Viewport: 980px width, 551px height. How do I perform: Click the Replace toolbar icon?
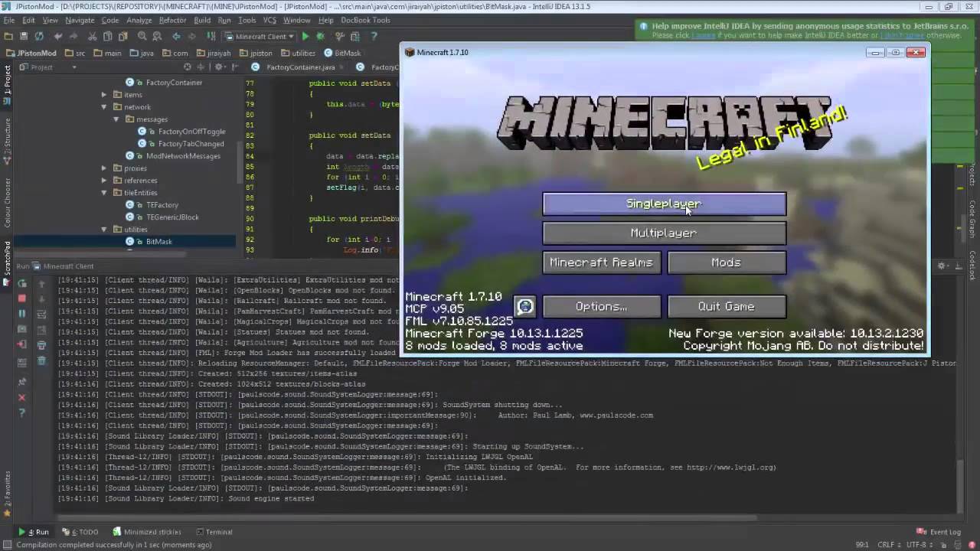(x=157, y=36)
